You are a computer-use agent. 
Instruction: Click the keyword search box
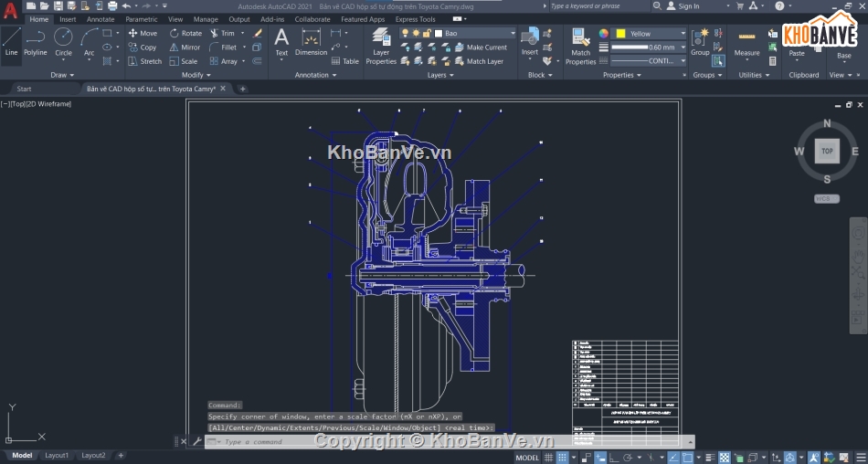(x=600, y=6)
